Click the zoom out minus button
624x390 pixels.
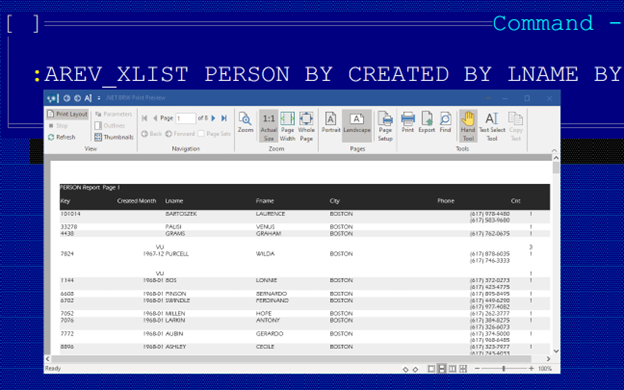(x=477, y=369)
